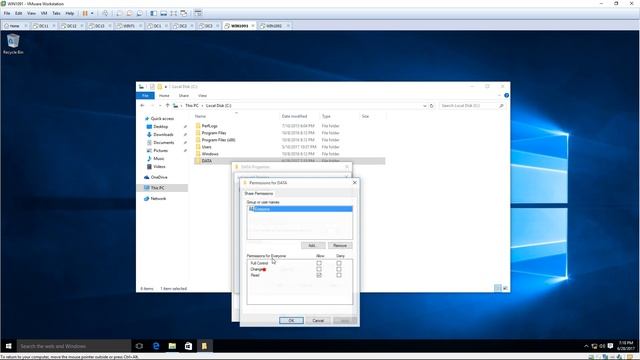
Task: Check Allow for Full Control
Action: point(319,263)
